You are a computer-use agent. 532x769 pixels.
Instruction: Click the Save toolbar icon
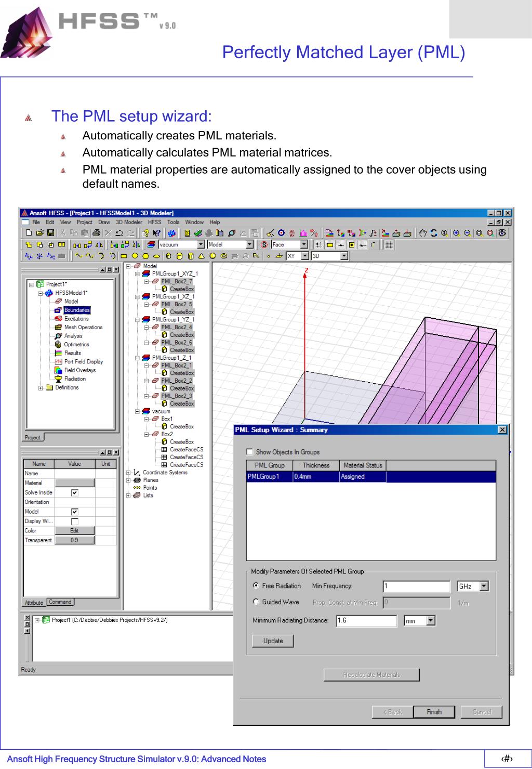(x=50, y=233)
